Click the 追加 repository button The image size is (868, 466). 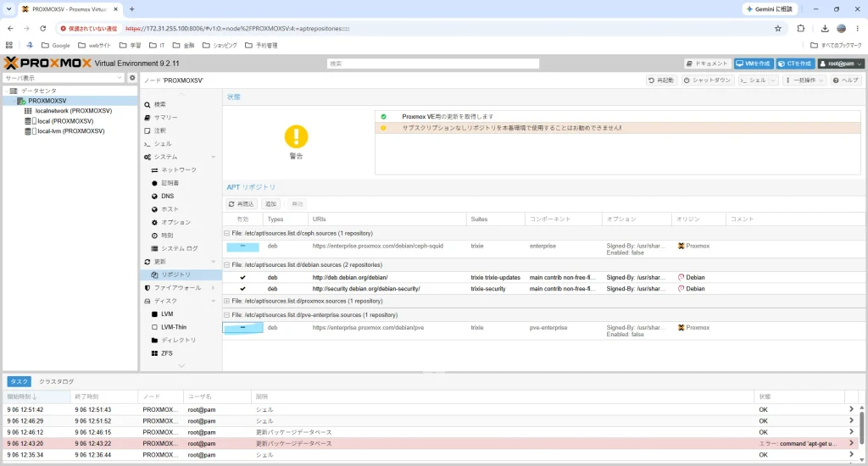point(270,204)
